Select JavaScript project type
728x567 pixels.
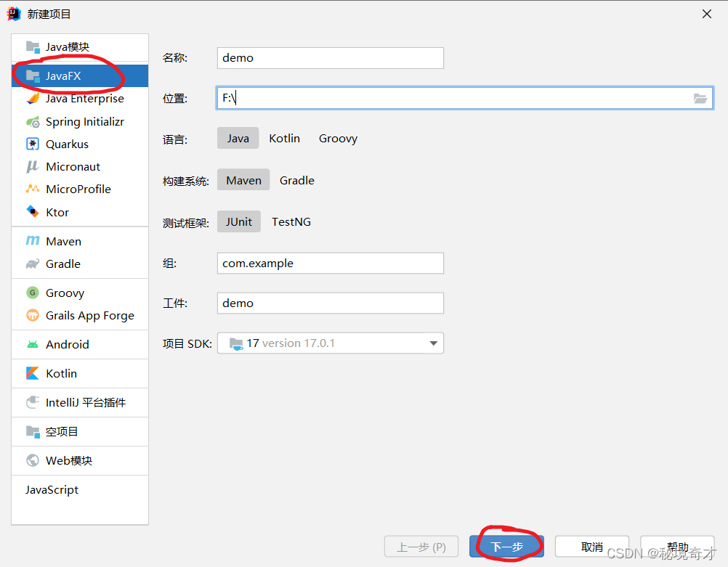[x=80, y=489]
